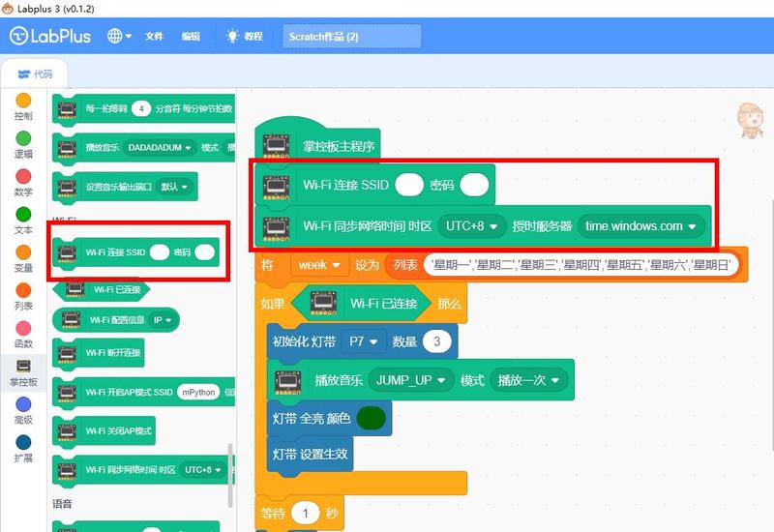Switch to the 代码 tab
Viewport: 774px width, 532px height.
[x=36, y=74]
